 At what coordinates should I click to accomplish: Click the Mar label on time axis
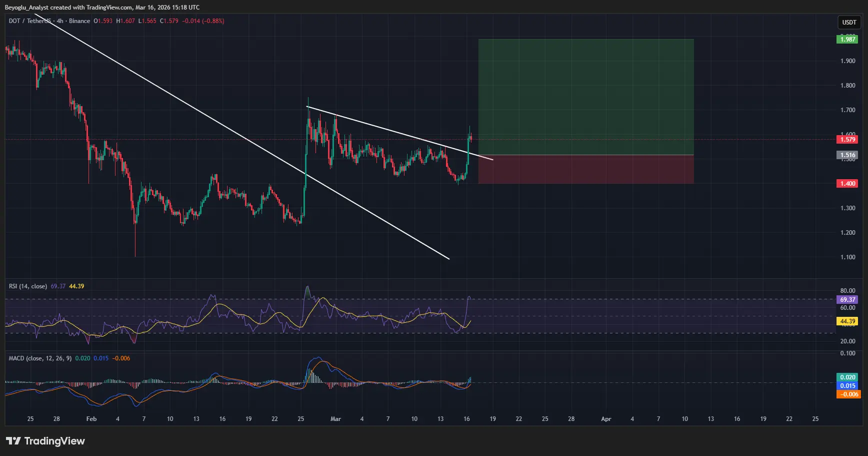tap(335, 419)
